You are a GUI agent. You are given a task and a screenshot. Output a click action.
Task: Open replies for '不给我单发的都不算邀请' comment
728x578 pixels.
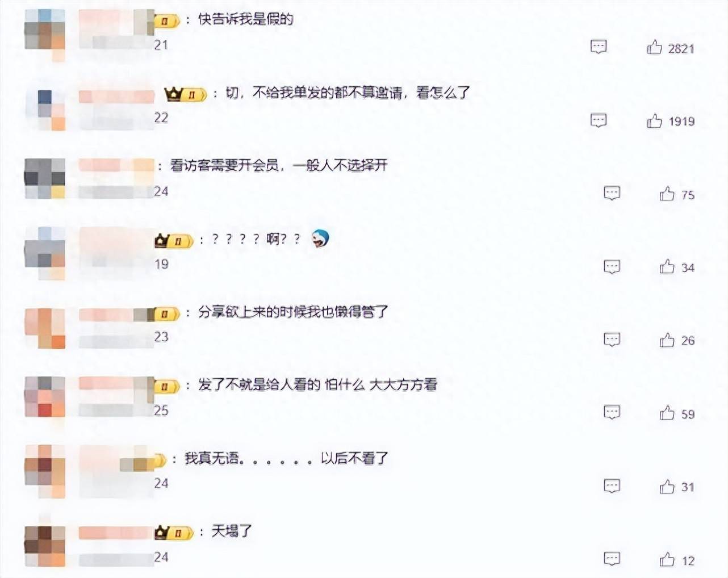pyautogui.click(x=599, y=120)
